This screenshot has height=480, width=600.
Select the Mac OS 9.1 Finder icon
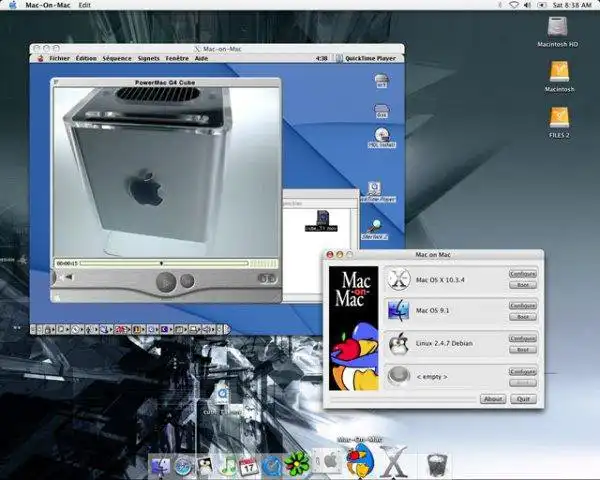point(400,311)
